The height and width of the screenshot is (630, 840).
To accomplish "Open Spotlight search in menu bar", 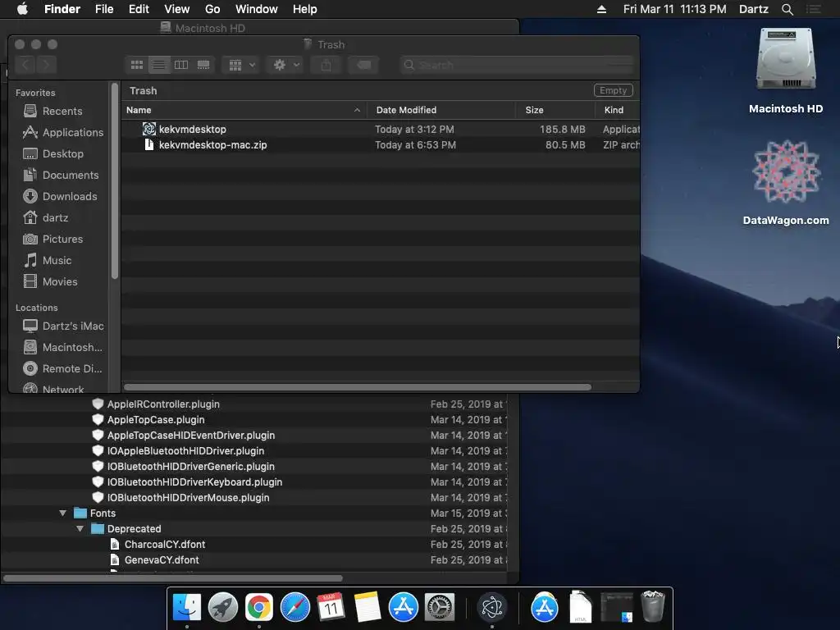I will [787, 9].
